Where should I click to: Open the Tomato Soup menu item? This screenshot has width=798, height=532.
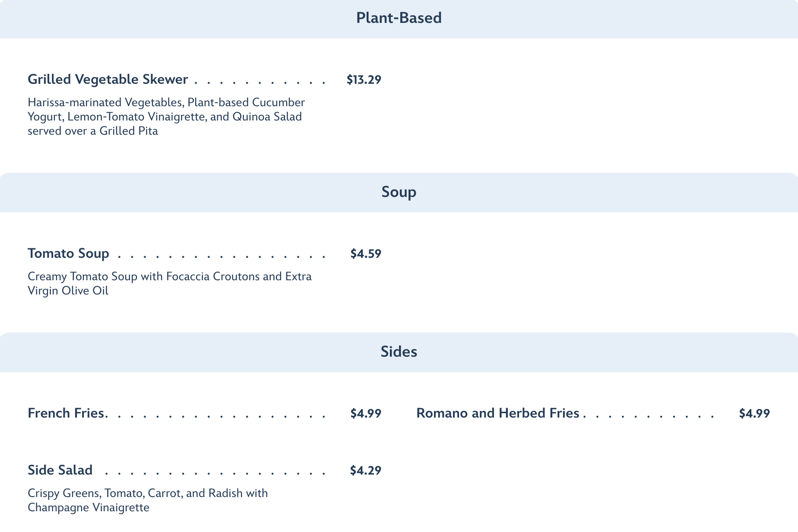coord(68,253)
